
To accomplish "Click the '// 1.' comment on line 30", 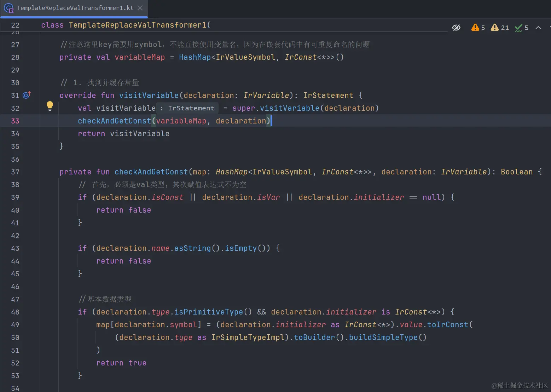I will tap(100, 83).
